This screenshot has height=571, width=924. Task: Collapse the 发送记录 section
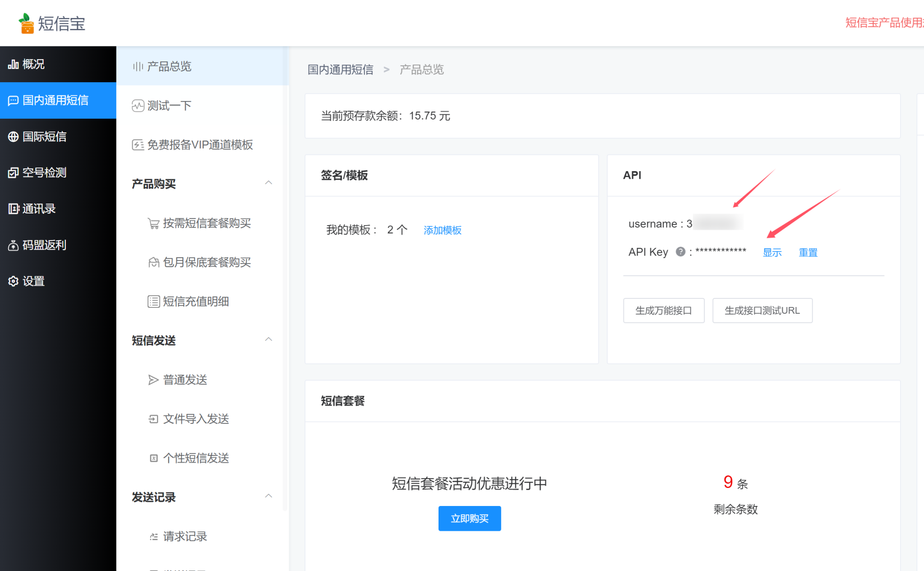268,496
